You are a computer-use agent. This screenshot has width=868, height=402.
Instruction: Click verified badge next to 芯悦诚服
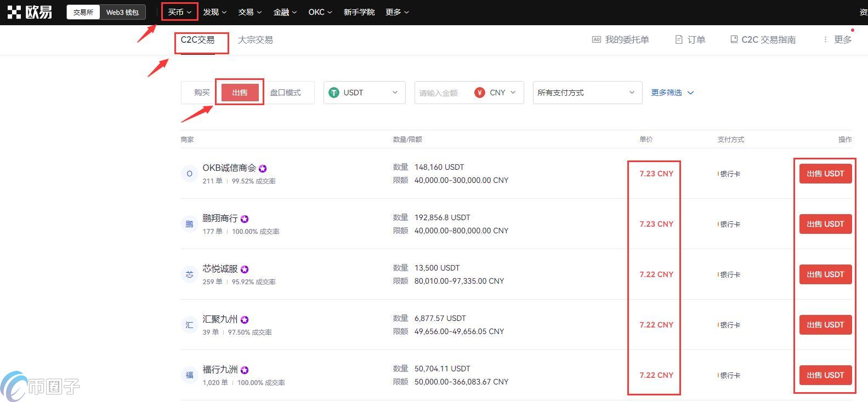click(245, 269)
